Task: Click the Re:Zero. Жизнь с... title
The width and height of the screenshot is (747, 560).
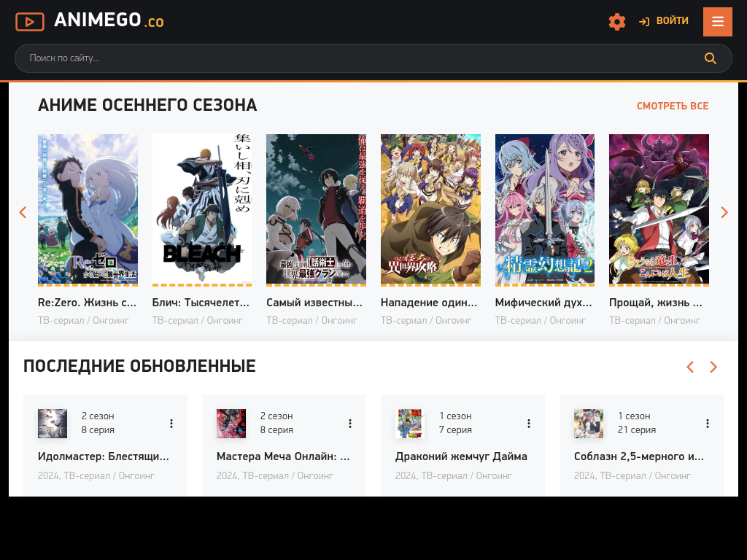Action: pyautogui.click(x=88, y=303)
